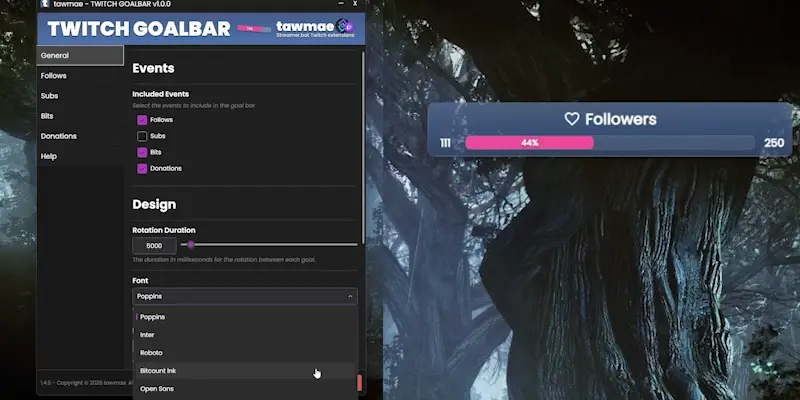This screenshot has width=800, height=400.
Task: Collapse the Font dropdown showing Poppins
Action: point(245,296)
